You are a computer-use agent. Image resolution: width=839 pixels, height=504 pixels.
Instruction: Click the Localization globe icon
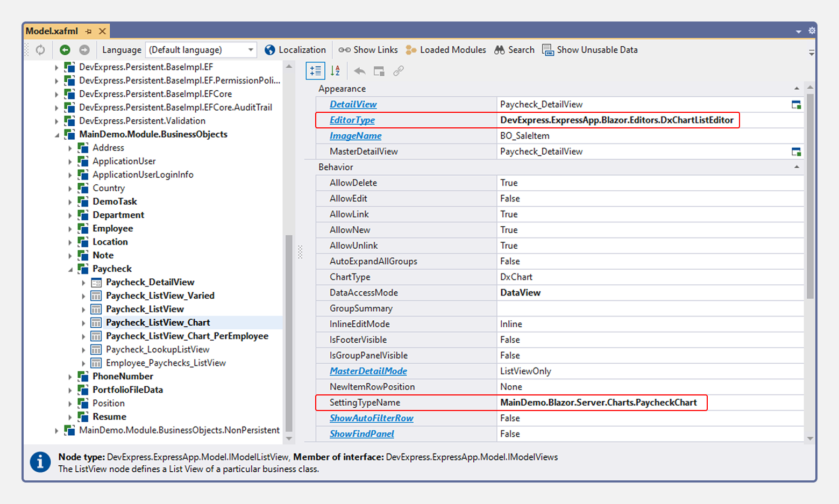(x=269, y=49)
